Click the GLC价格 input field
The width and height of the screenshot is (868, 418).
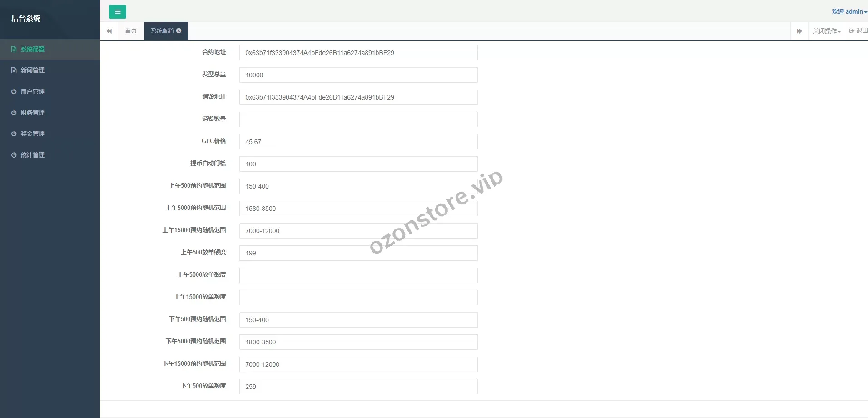click(358, 142)
